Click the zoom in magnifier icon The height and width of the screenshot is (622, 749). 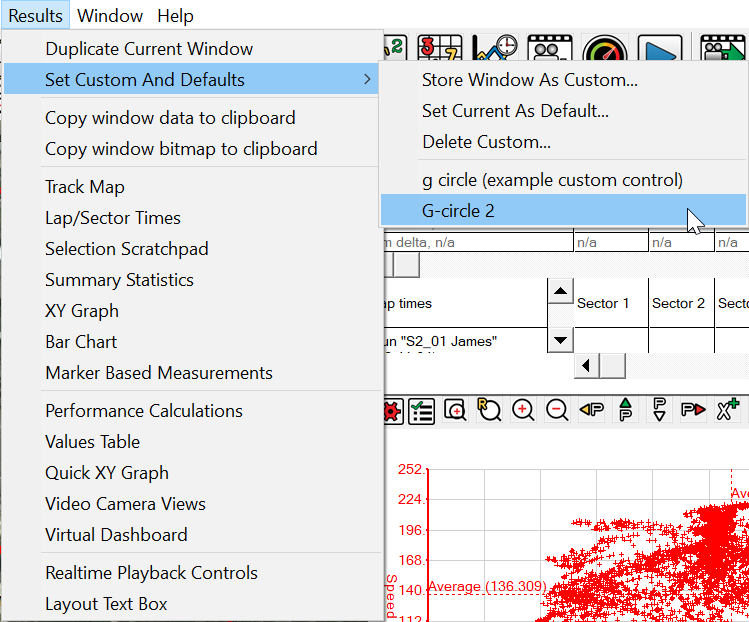[x=523, y=410]
